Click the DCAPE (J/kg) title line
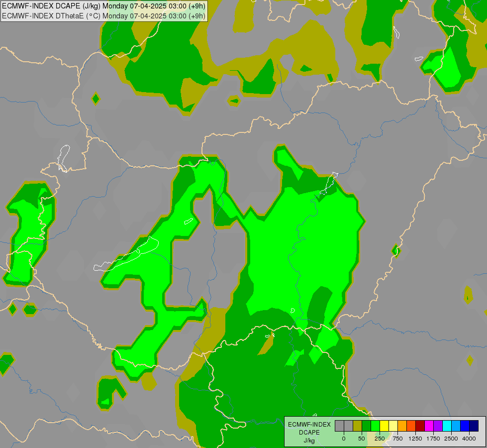This screenshot has width=487, height=448. (x=103, y=6)
